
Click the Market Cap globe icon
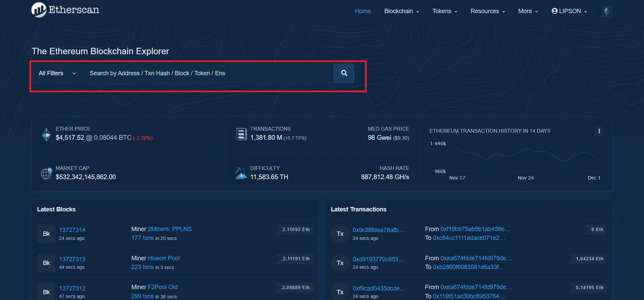click(x=46, y=174)
